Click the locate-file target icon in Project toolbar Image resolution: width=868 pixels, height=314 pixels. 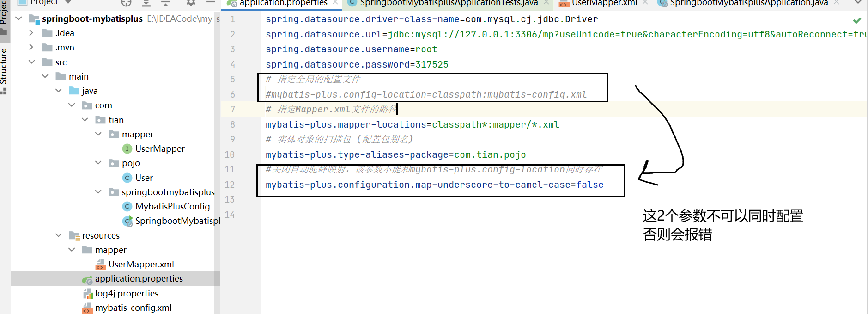[126, 3]
